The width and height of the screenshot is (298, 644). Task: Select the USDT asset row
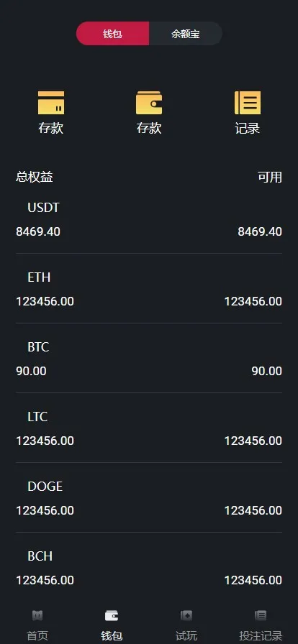click(149, 219)
